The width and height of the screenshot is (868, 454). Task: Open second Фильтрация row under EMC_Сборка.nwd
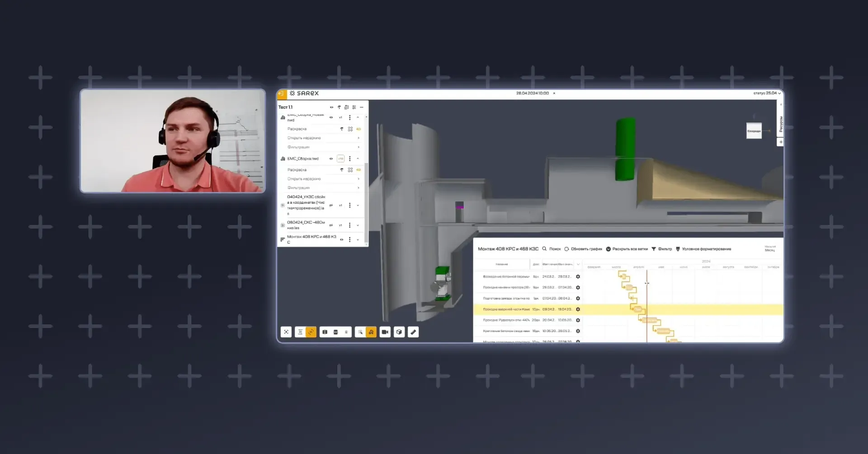point(323,187)
